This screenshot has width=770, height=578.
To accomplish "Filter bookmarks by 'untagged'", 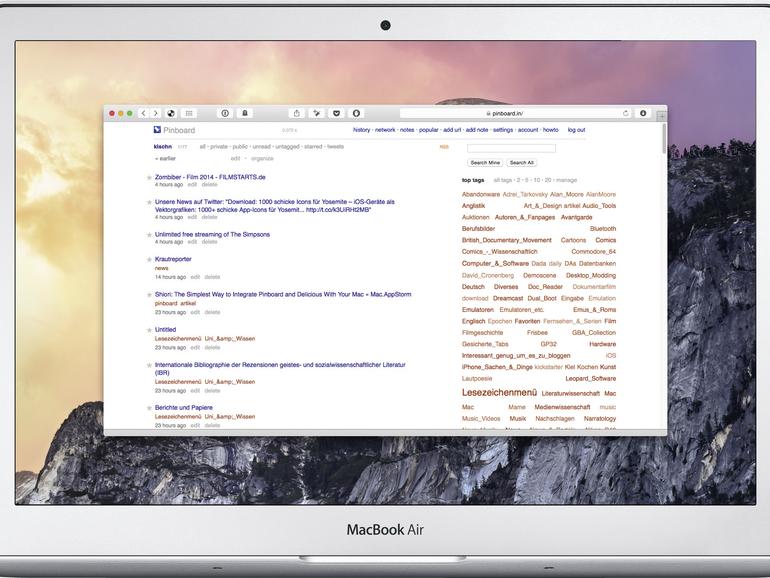I will [287, 146].
